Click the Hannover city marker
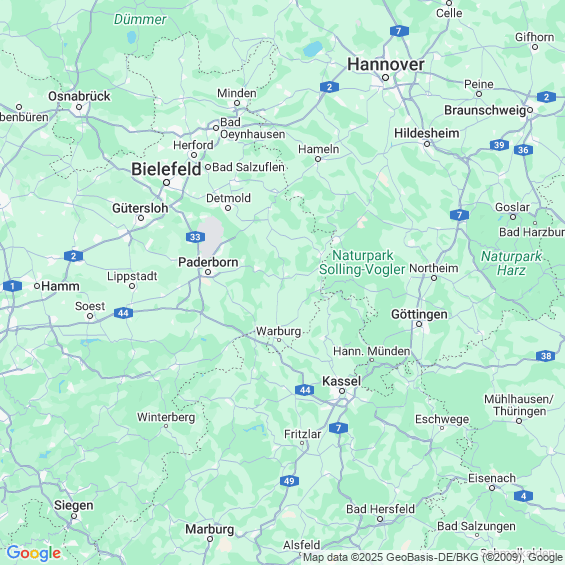Screen dimensions: 565x565 pyautogui.click(x=385, y=77)
